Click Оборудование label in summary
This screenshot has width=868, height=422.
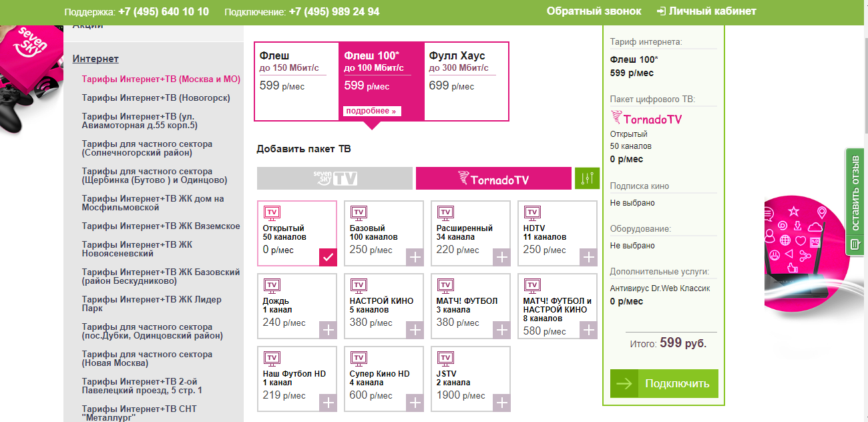pos(641,229)
